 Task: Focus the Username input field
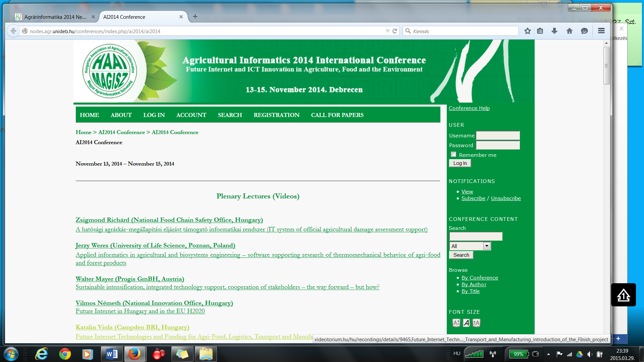pos(498,135)
